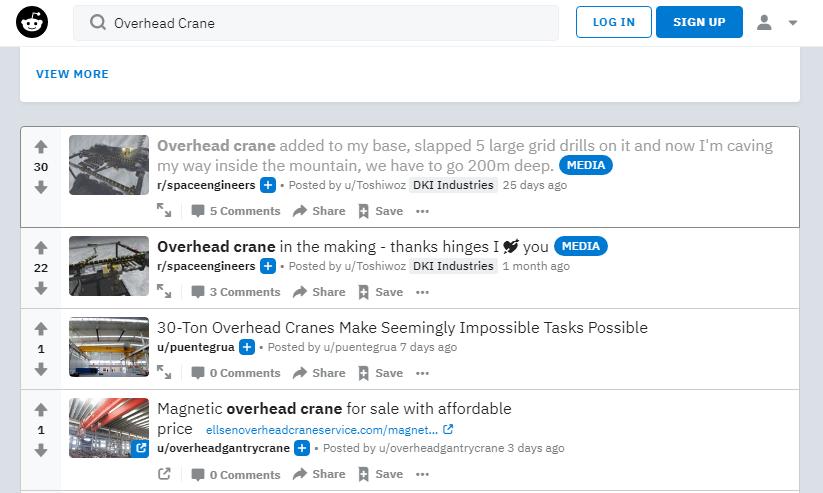Open the Magnetic overhead crane post thumbnail
The width and height of the screenshot is (823, 493).
coord(109,428)
